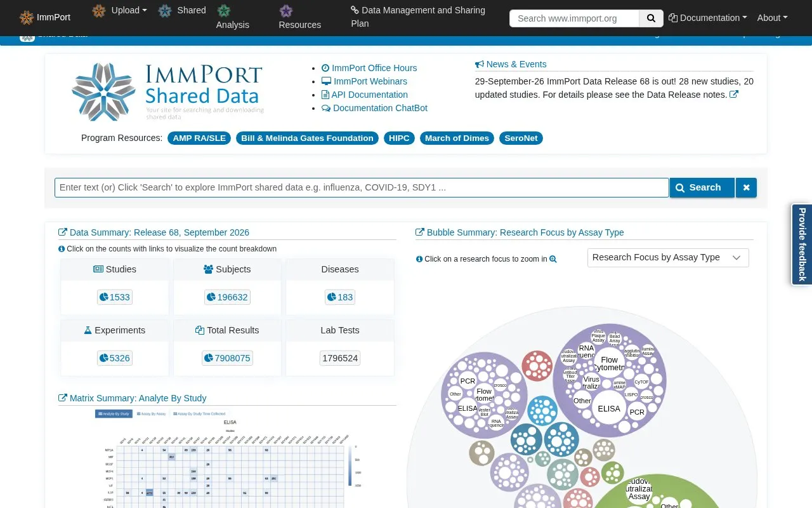Click the ImmPort home logo in navbar
Viewport: 812px width, 508px height.
pyautogui.click(x=44, y=18)
